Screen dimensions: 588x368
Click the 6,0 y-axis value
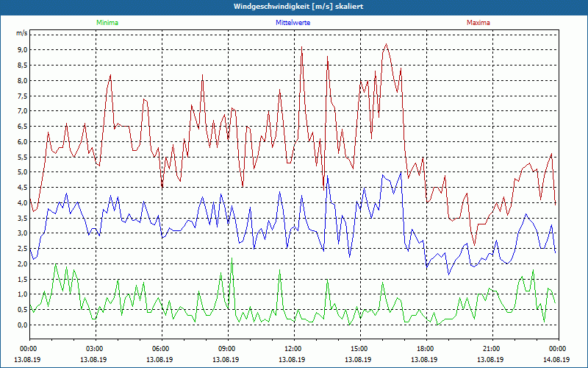tap(23, 142)
